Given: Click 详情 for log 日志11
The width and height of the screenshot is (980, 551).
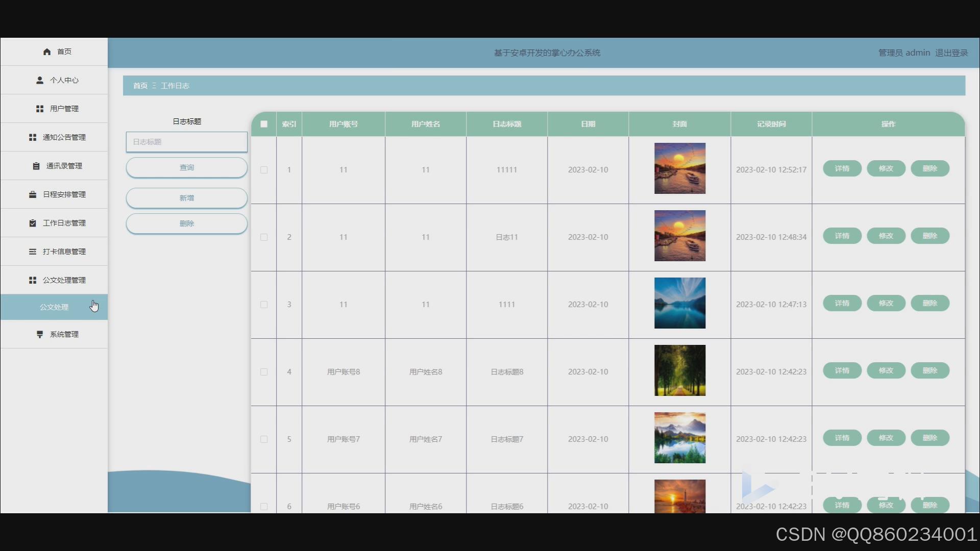Looking at the screenshot, I should pyautogui.click(x=842, y=236).
